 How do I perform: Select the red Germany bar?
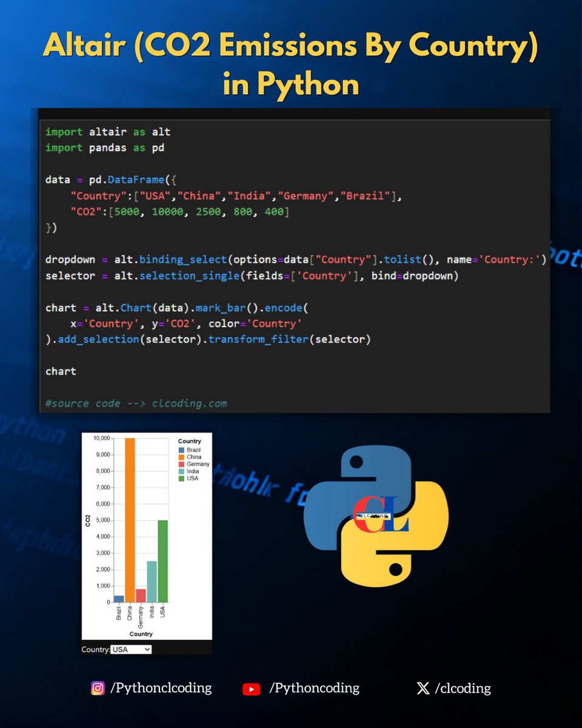tap(141, 596)
